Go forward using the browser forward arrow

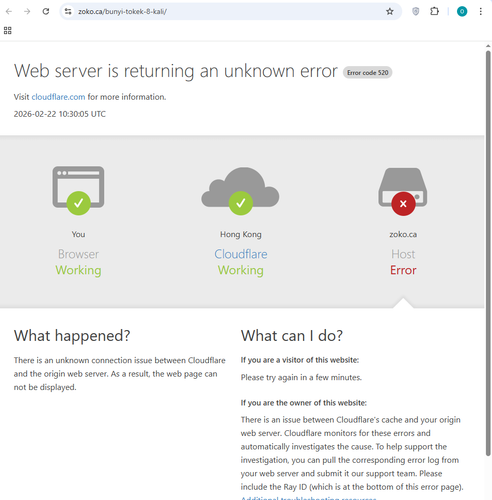[x=27, y=11]
